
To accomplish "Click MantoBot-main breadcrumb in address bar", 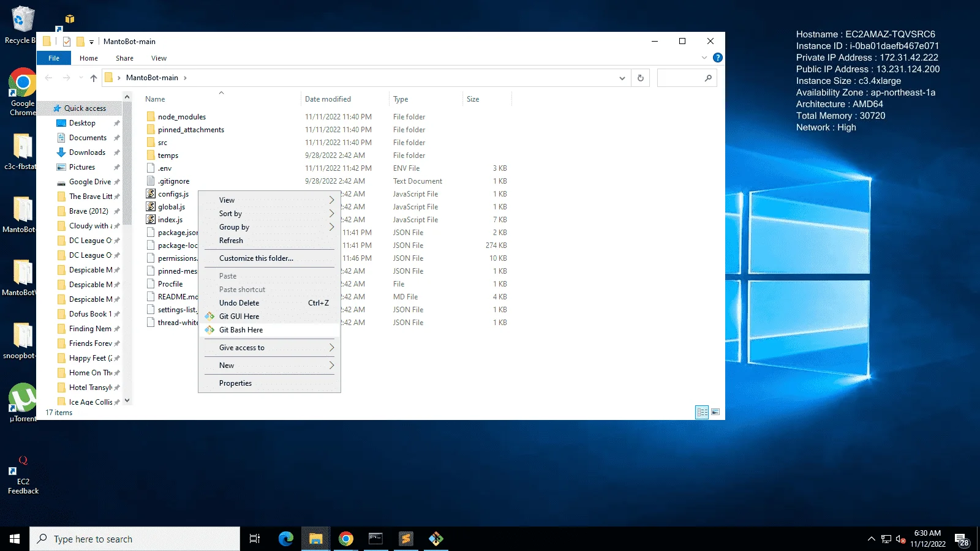I will pos(152,78).
